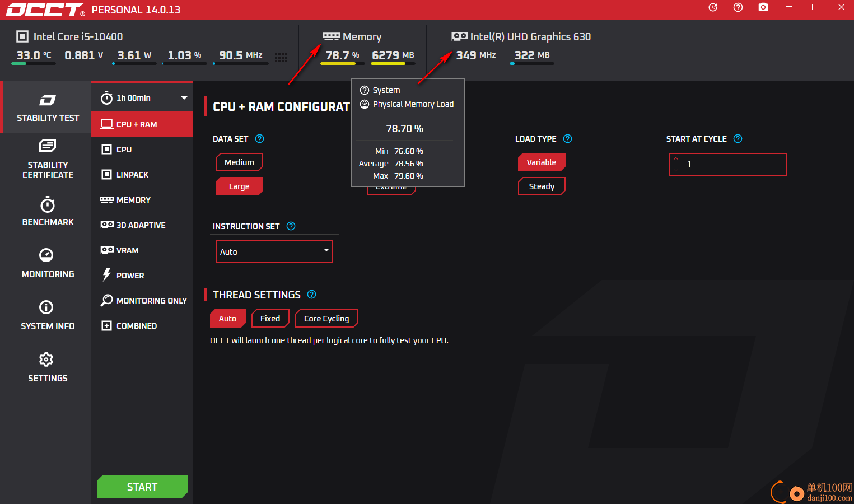Open THREAD SETTINGS help icon
This screenshot has height=504, width=854.
pyautogui.click(x=312, y=295)
